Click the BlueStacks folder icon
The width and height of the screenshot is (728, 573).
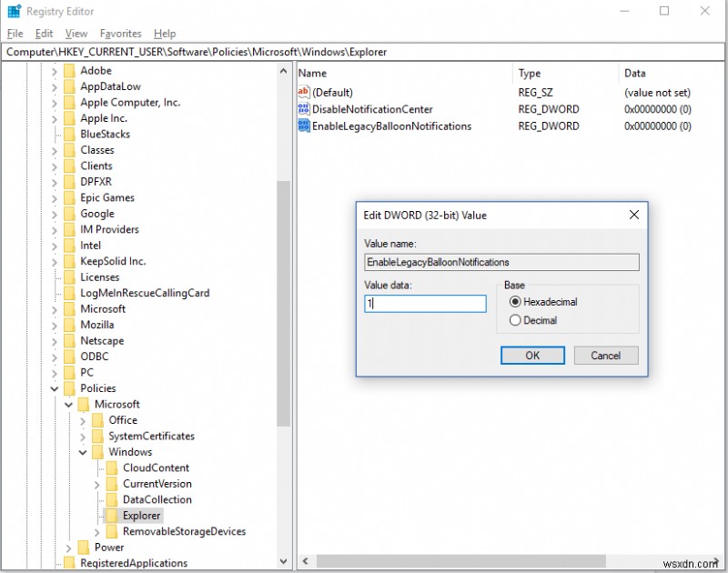[x=69, y=134]
